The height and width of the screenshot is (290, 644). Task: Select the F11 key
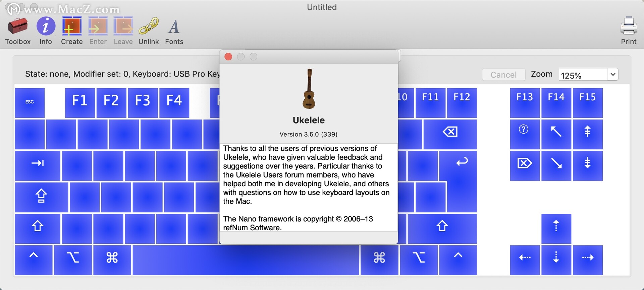[x=430, y=103]
